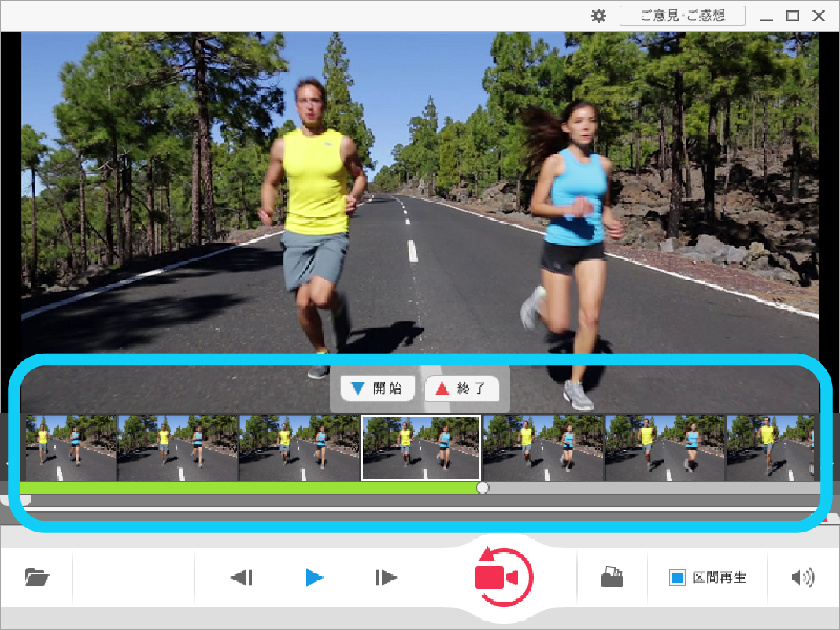Open settings with the gear icon

coord(598,16)
